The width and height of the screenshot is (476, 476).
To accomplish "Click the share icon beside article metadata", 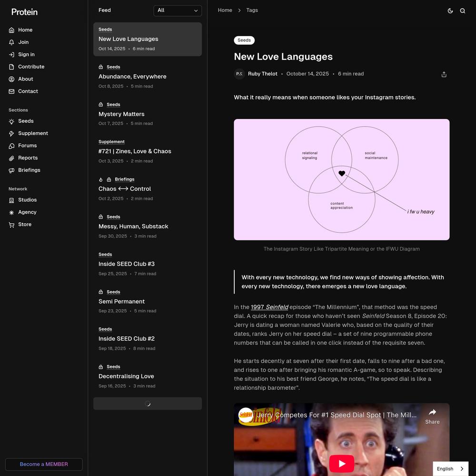I will pyautogui.click(x=444, y=74).
